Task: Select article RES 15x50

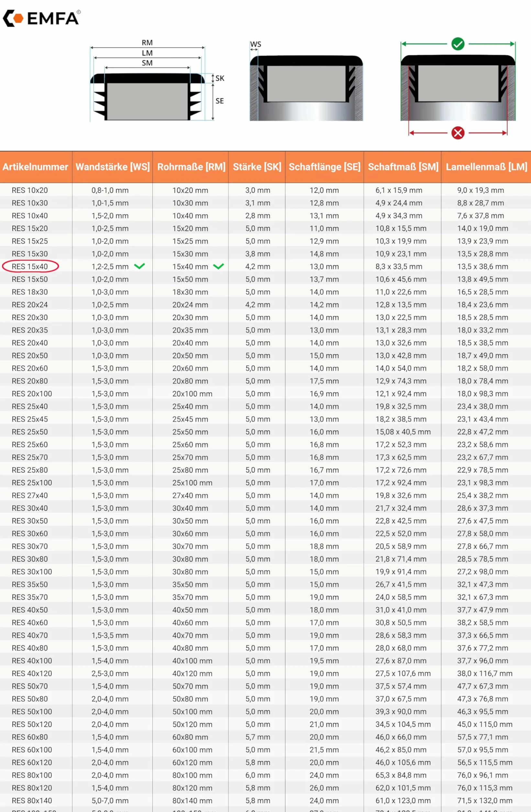Action: point(30,279)
